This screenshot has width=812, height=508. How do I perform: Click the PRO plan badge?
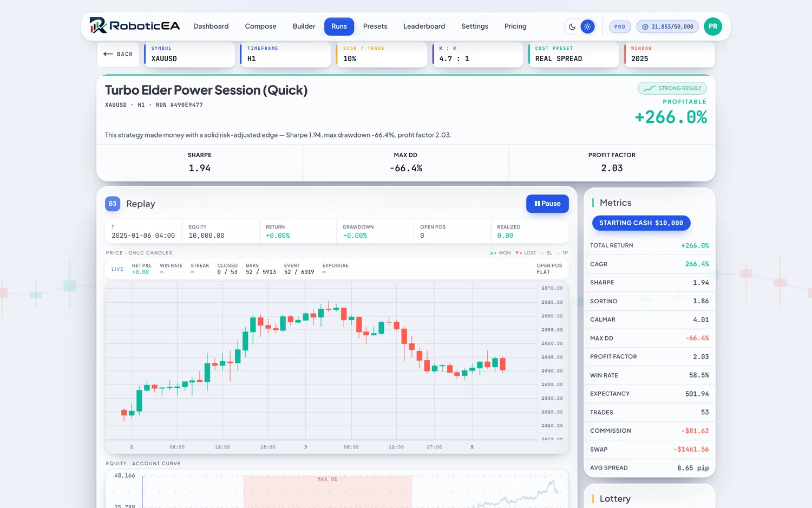click(620, 27)
